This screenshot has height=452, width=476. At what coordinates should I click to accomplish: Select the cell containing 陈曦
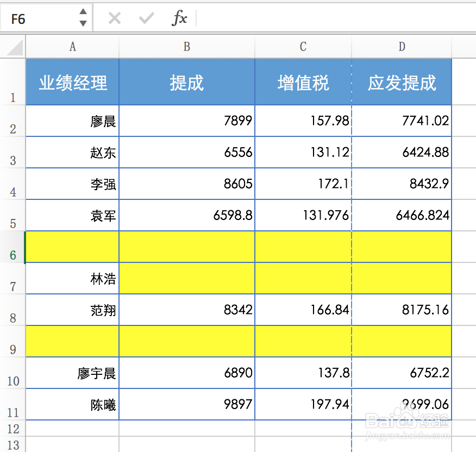tap(72, 404)
